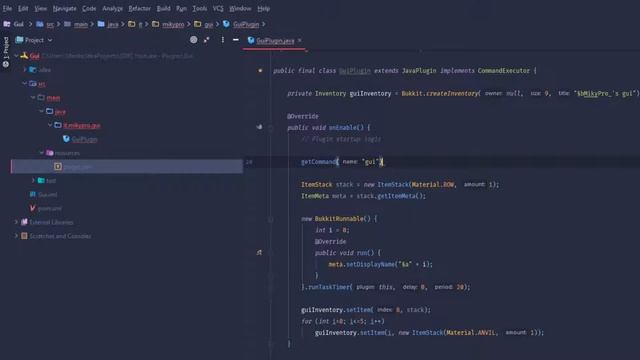Click the main breadcrumb

click(x=81, y=24)
